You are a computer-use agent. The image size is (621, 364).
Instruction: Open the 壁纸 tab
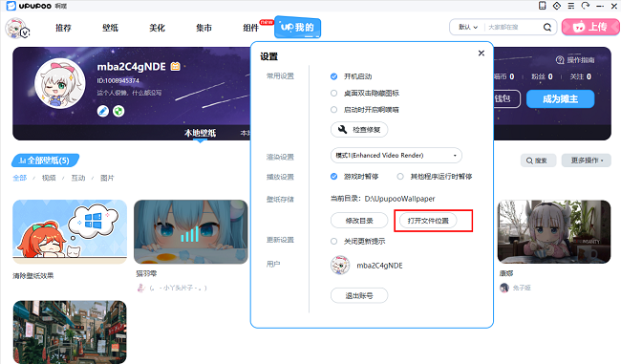pyautogui.click(x=111, y=28)
